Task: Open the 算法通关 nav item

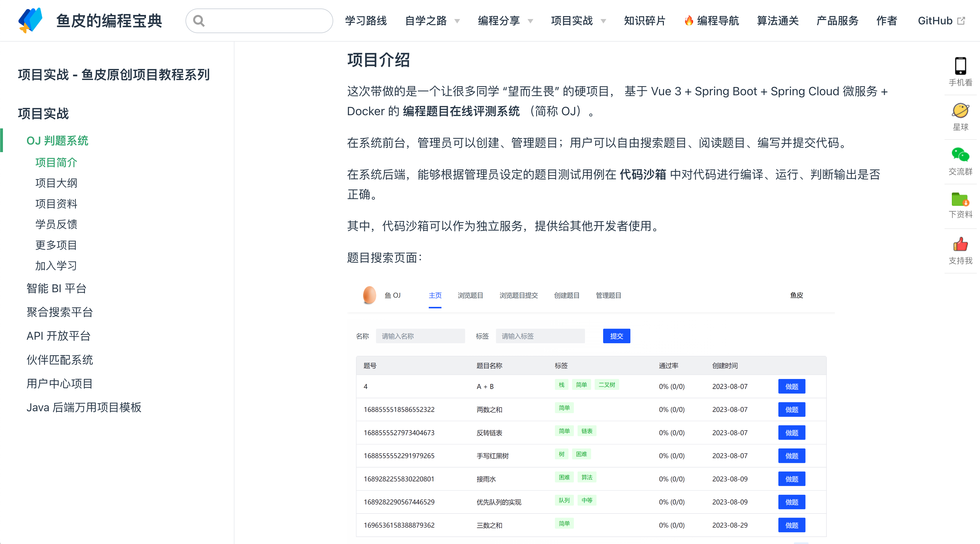Action: [777, 21]
